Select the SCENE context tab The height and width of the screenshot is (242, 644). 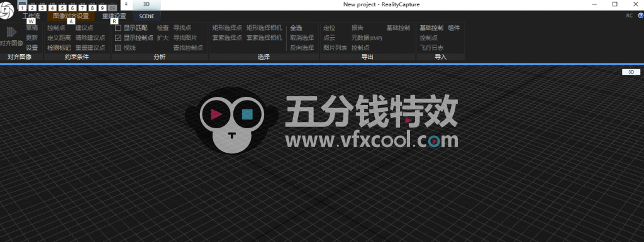pyautogui.click(x=147, y=16)
